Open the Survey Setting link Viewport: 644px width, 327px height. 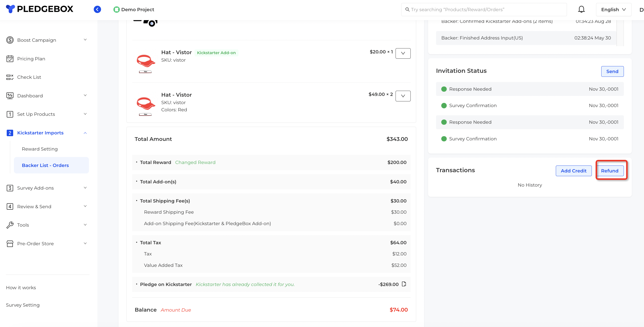[23, 305]
